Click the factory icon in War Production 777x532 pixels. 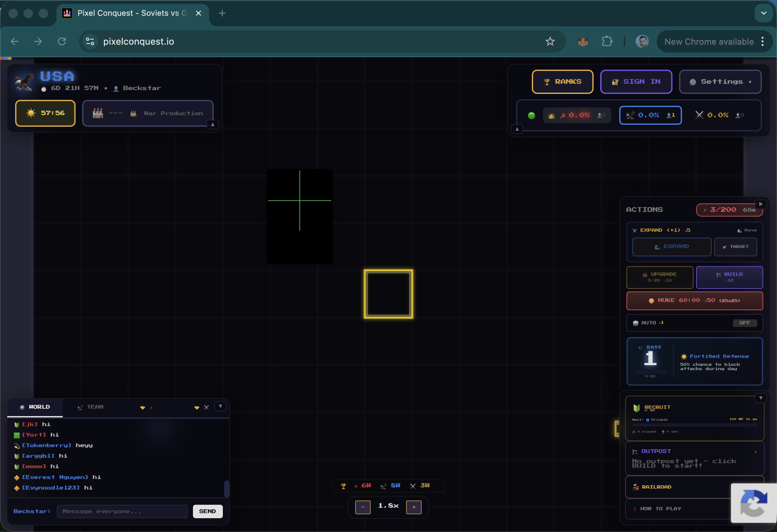tap(98, 113)
